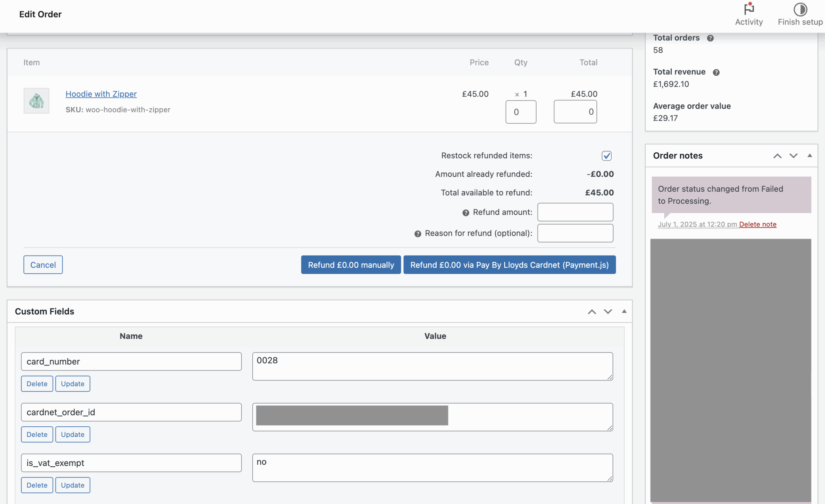825x504 pixels.
Task: Collapse the Custom Fields panel
Action: coord(624,311)
